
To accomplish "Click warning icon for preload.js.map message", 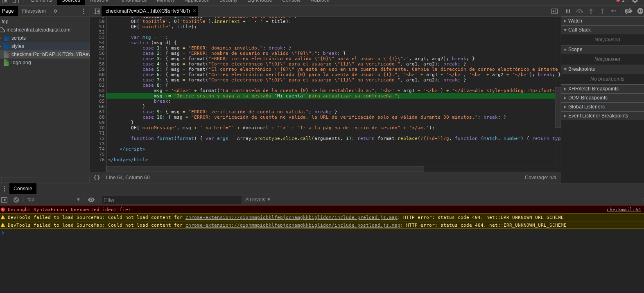I will pos(3,217).
